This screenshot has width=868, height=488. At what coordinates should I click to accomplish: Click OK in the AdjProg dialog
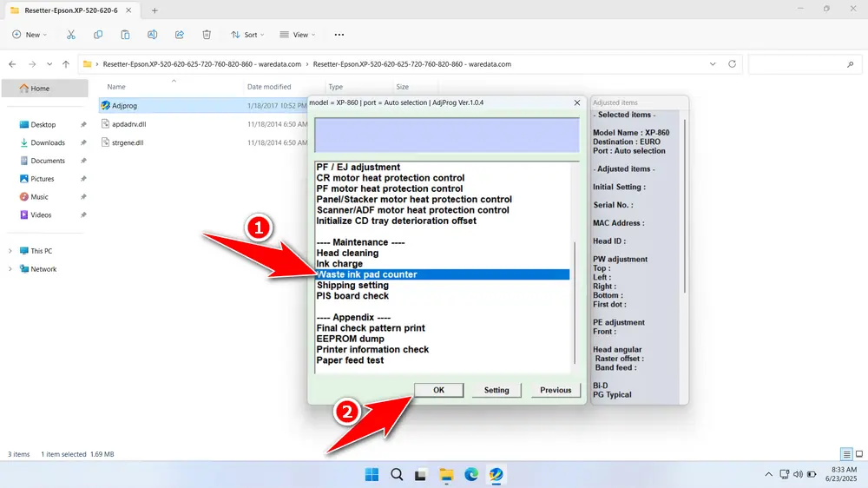(x=438, y=390)
